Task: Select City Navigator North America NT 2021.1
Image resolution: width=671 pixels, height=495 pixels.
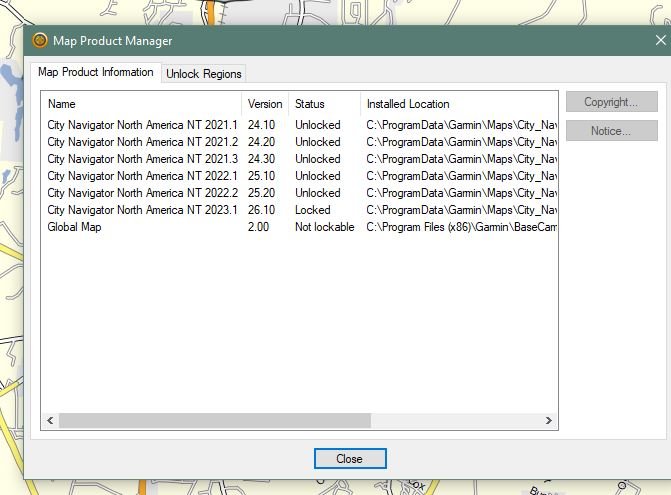Action: (142, 125)
